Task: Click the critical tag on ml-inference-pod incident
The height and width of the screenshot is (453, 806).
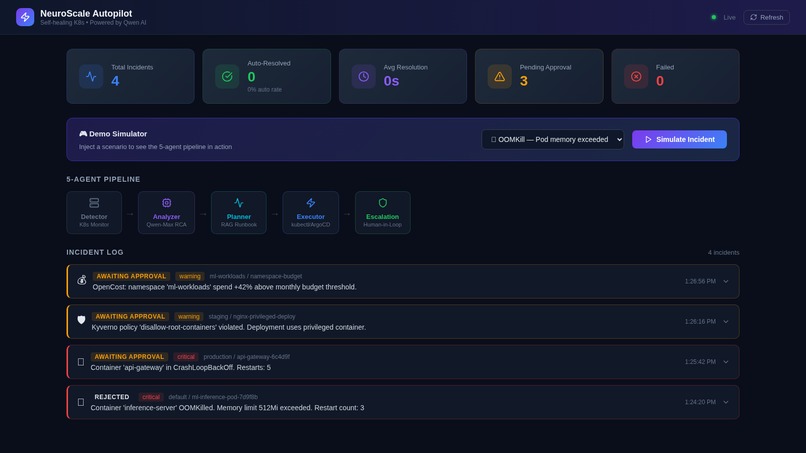Action: [151, 397]
